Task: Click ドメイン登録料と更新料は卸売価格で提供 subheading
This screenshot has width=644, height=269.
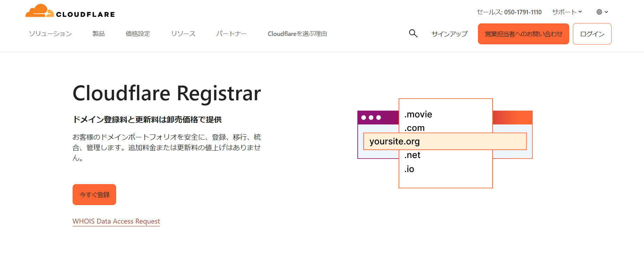Action: pos(147,119)
